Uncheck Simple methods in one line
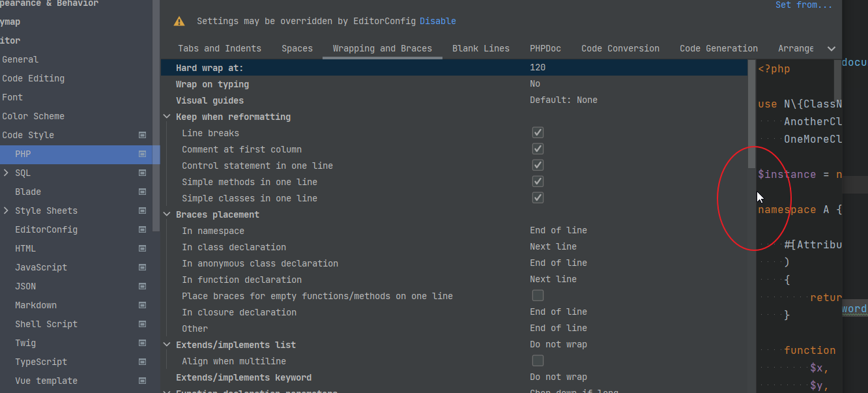The width and height of the screenshot is (868, 393). coord(538,181)
